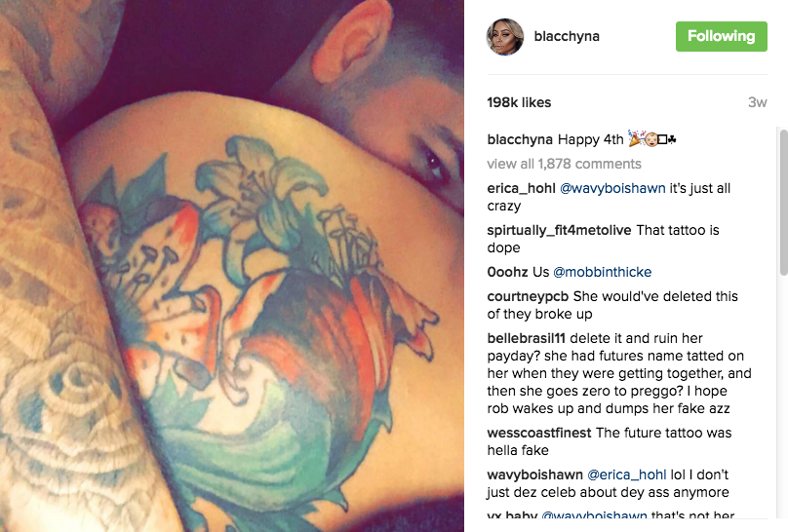Visit wesscoastfinest's profile
The image size is (788, 532).
coord(538,433)
